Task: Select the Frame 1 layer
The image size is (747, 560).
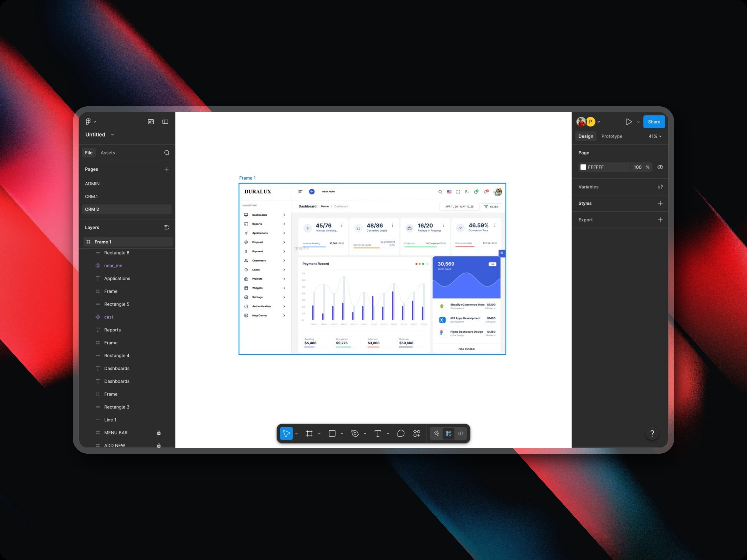Action: 128,242
